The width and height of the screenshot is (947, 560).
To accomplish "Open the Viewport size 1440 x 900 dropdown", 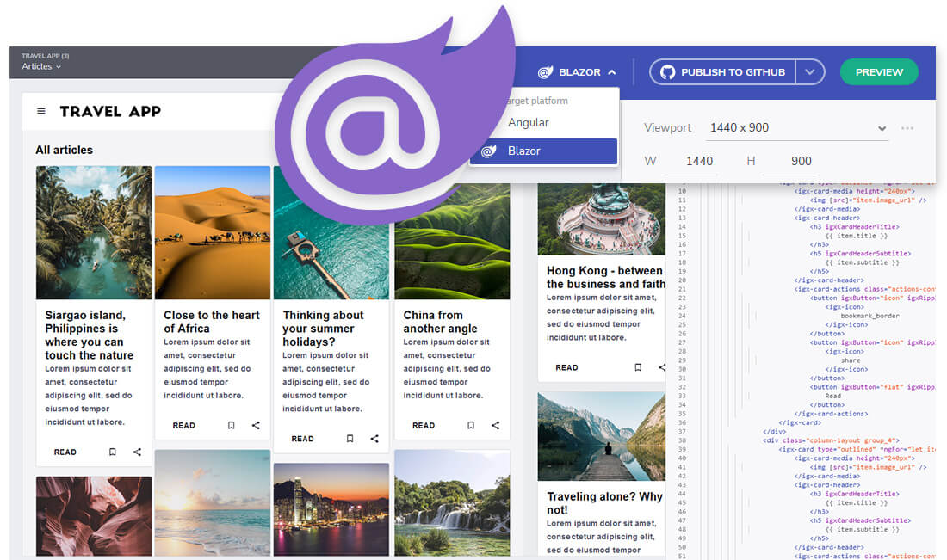I will 797,128.
